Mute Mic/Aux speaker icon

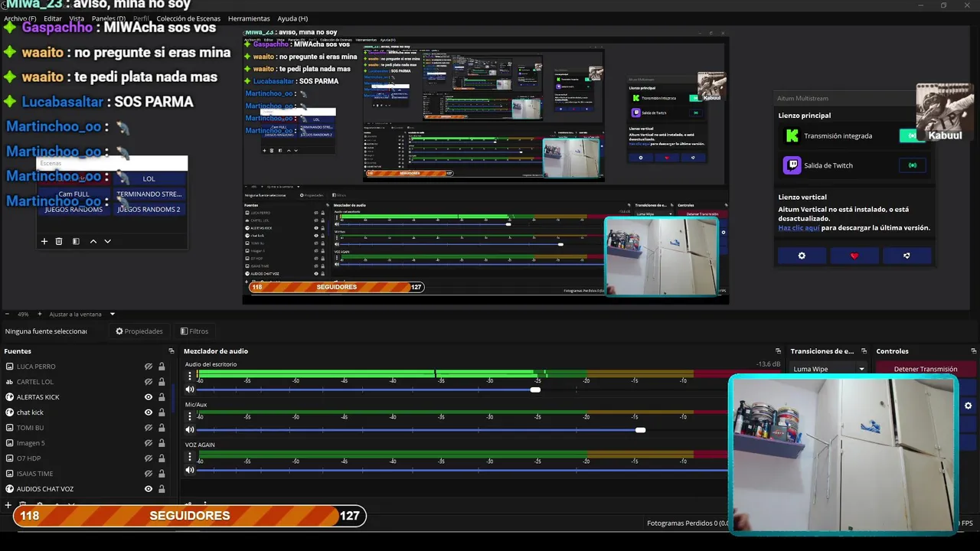pos(190,429)
